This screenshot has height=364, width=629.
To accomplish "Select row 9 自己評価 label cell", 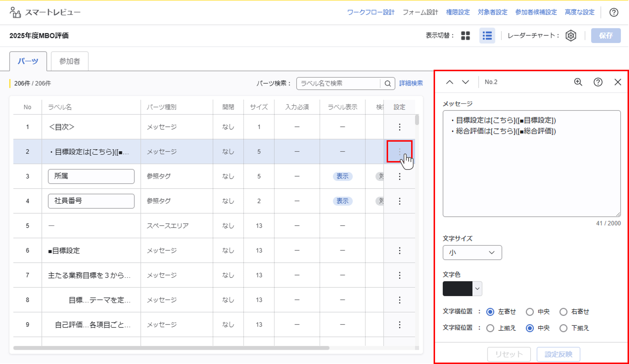I will tap(91, 325).
